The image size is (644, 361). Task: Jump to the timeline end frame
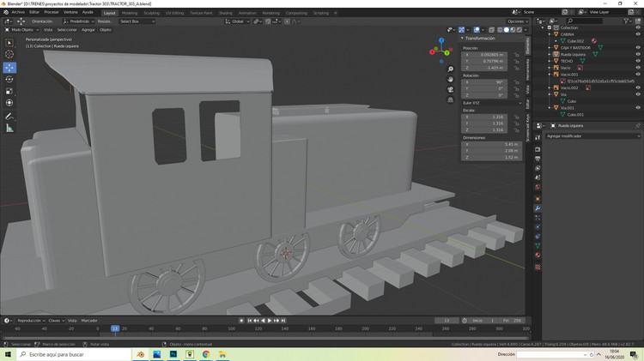click(283, 321)
